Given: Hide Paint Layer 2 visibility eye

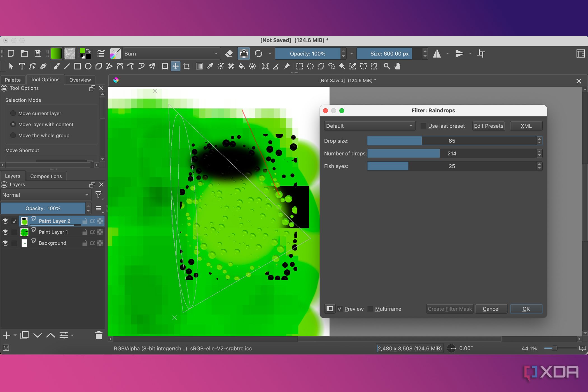Looking at the screenshot, I should click(5, 221).
